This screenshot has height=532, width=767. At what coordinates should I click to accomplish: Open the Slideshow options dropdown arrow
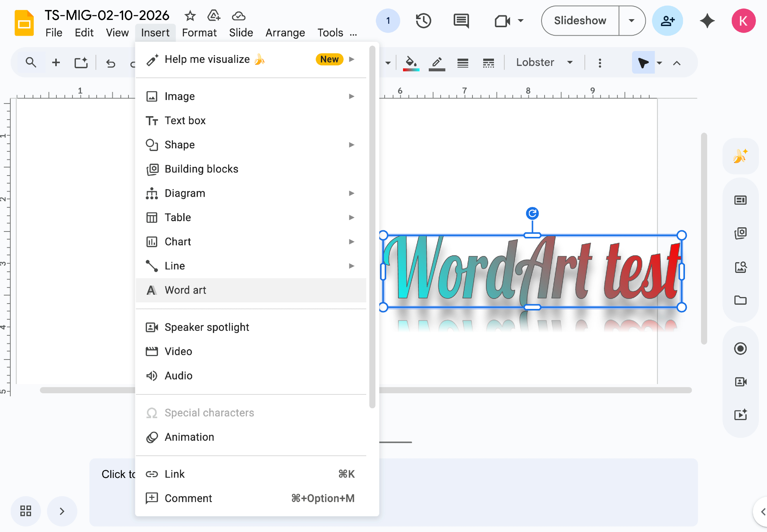(x=632, y=21)
